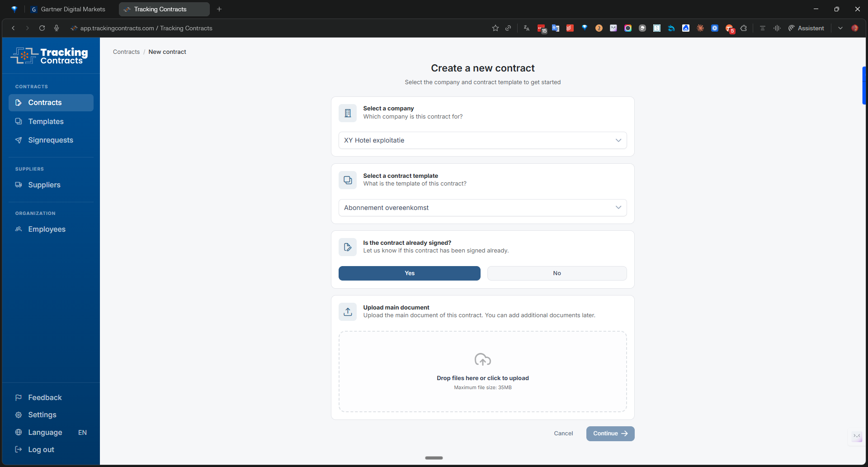Click the Language globe icon
Viewport: 868px width, 467px height.
[x=19, y=432]
